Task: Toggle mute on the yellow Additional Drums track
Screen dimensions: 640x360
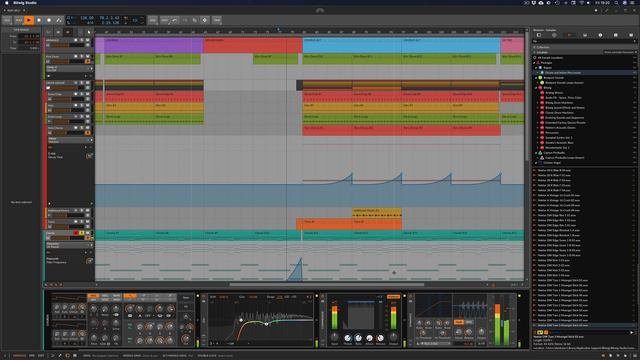Action: coord(87,211)
